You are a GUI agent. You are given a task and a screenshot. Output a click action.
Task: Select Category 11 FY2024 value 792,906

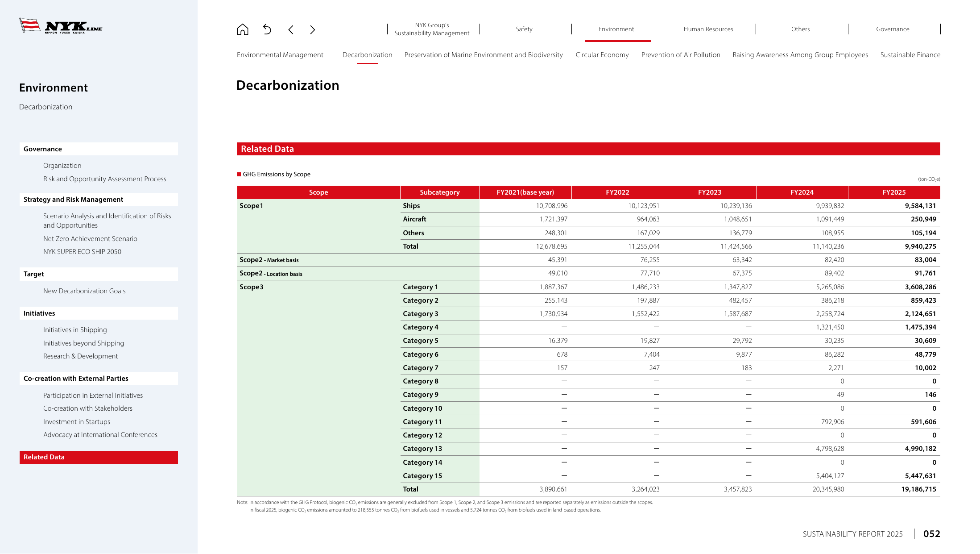click(x=832, y=422)
